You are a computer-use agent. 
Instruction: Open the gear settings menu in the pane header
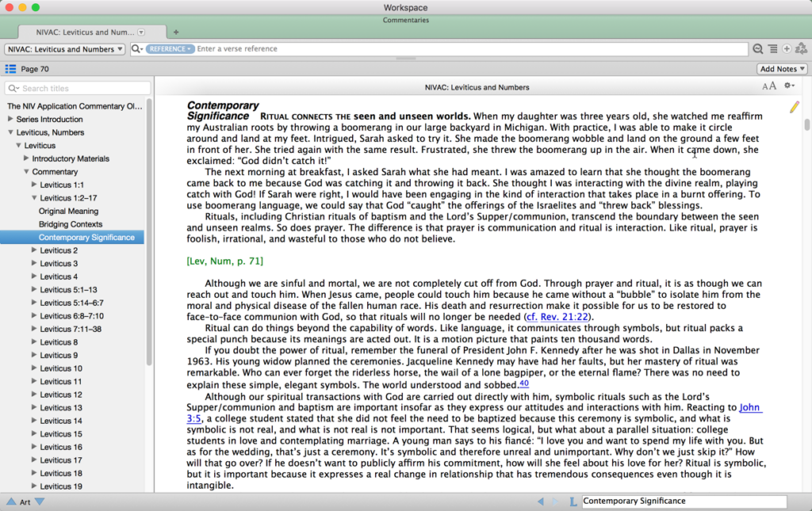click(x=789, y=85)
